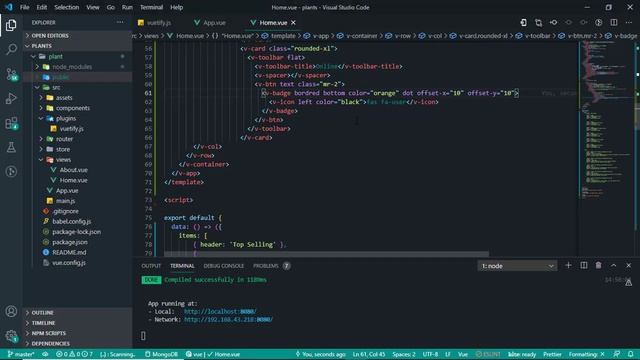
Task: Click 'Spaces: 2' indentation setting
Action: point(404,354)
